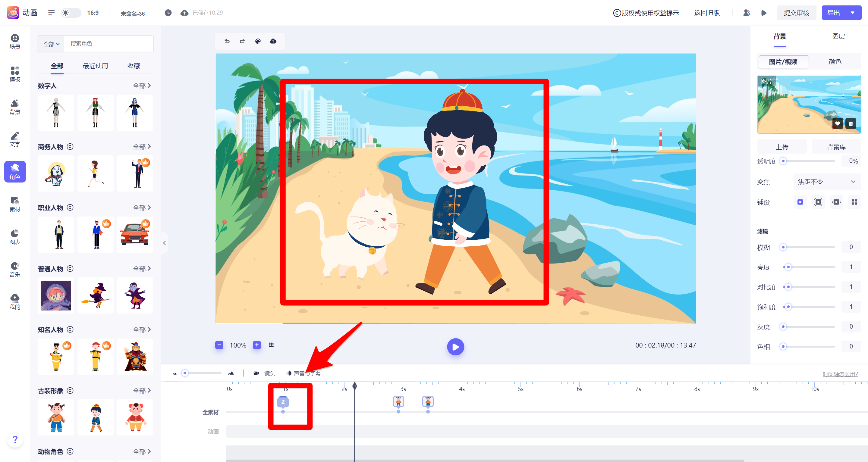
Task: Switch to the 图层 tab
Action: (838, 36)
